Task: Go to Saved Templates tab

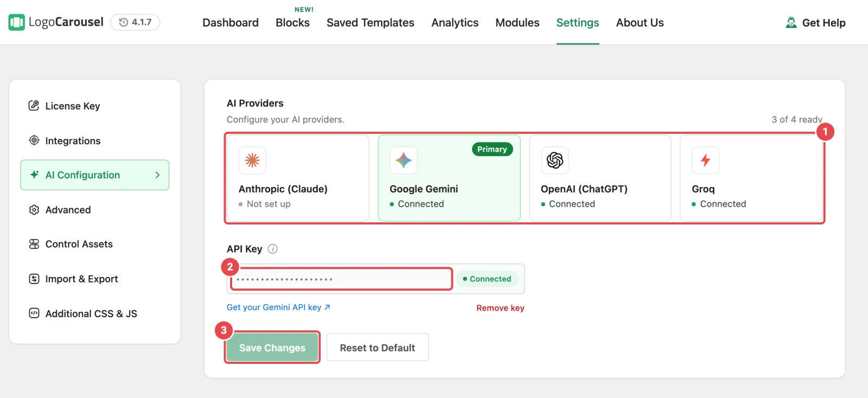Action: pyautogui.click(x=371, y=23)
